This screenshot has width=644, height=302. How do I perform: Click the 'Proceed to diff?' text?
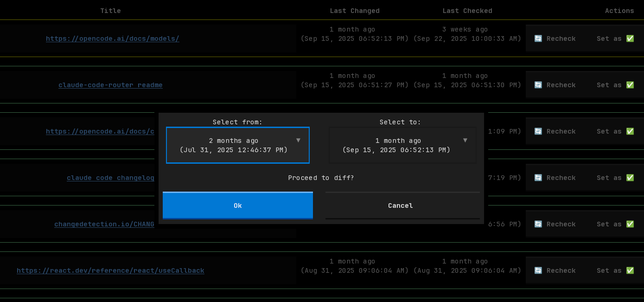pyautogui.click(x=321, y=178)
